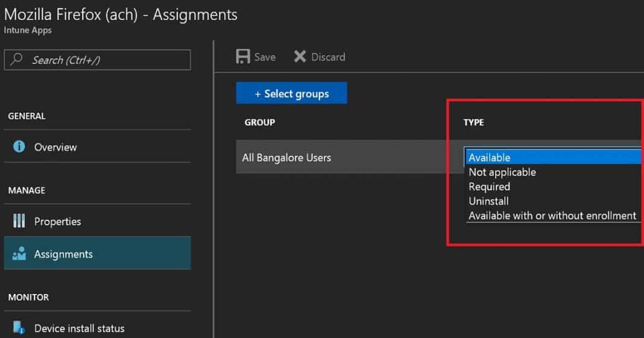Viewport: 644px width, 338px height.
Task: Open the Overview menu item
Action: pos(97,147)
